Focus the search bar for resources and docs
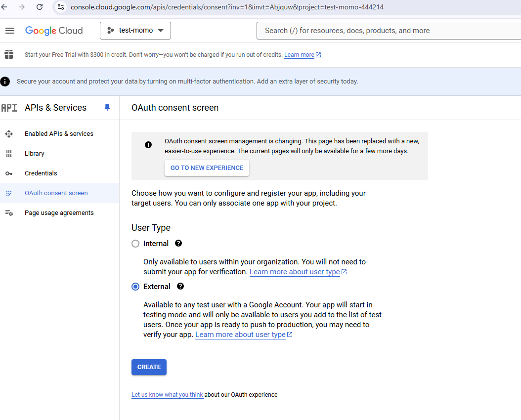Image resolution: width=521 pixels, height=420 pixels. click(x=386, y=31)
